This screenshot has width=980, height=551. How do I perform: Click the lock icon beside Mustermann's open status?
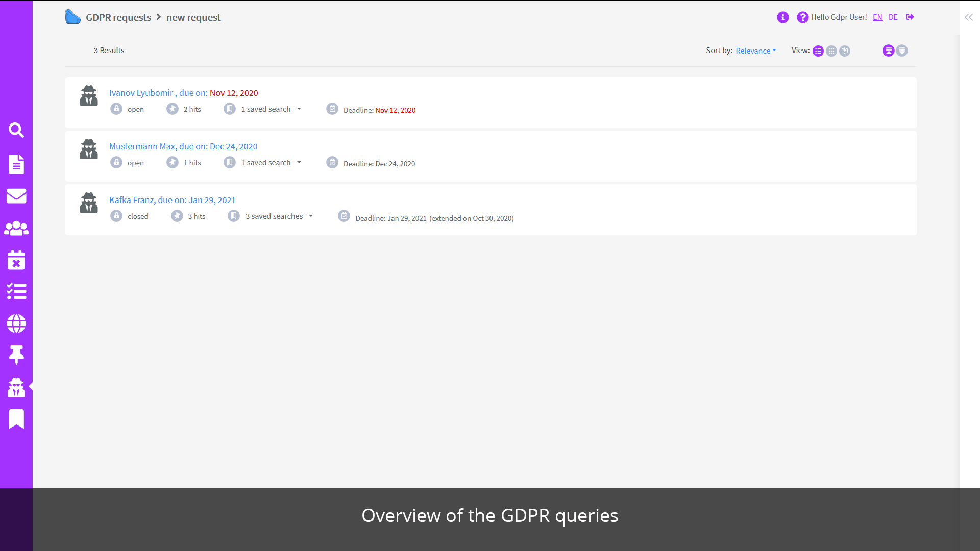pyautogui.click(x=116, y=162)
